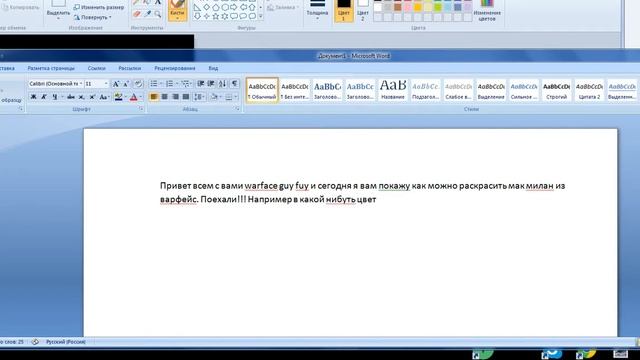Apply text highlight color in Word
Screen dimensions: 640x360
tap(118, 97)
